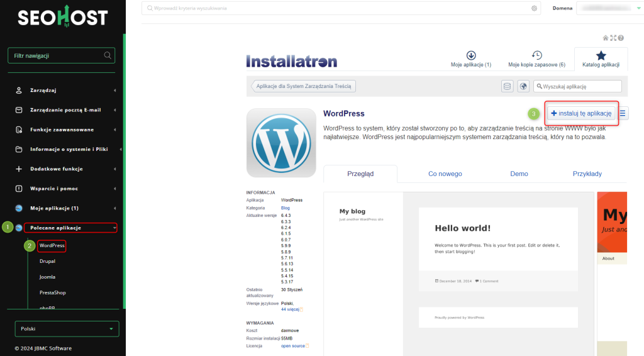Open the list menu icon beside install button
The height and width of the screenshot is (356, 644).
click(x=623, y=113)
